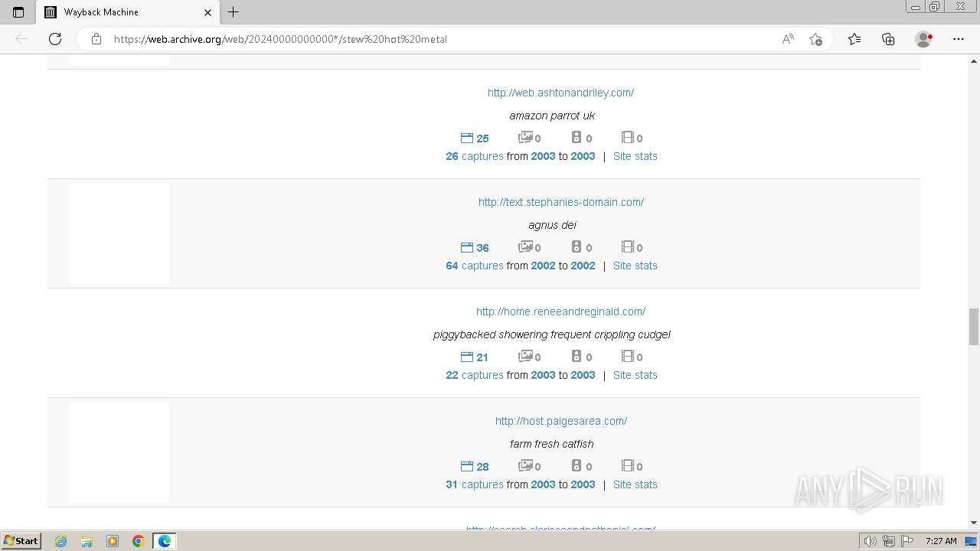Open browser Collections panel
The image size is (980, 551).
click(x=888, y=39)
